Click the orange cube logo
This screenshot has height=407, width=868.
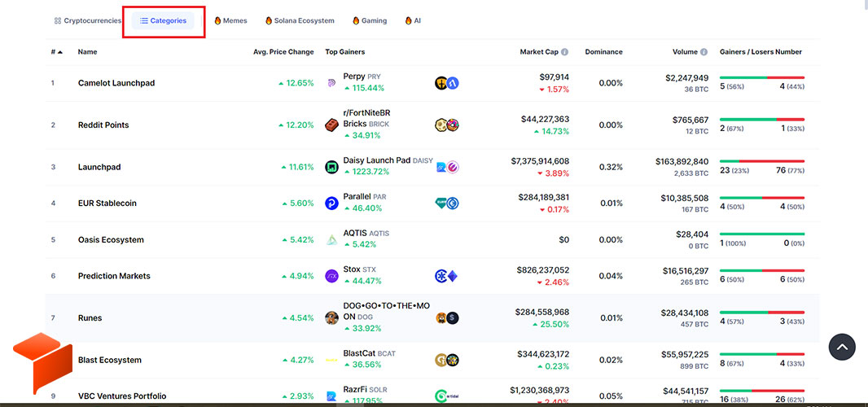click(42, 363)
